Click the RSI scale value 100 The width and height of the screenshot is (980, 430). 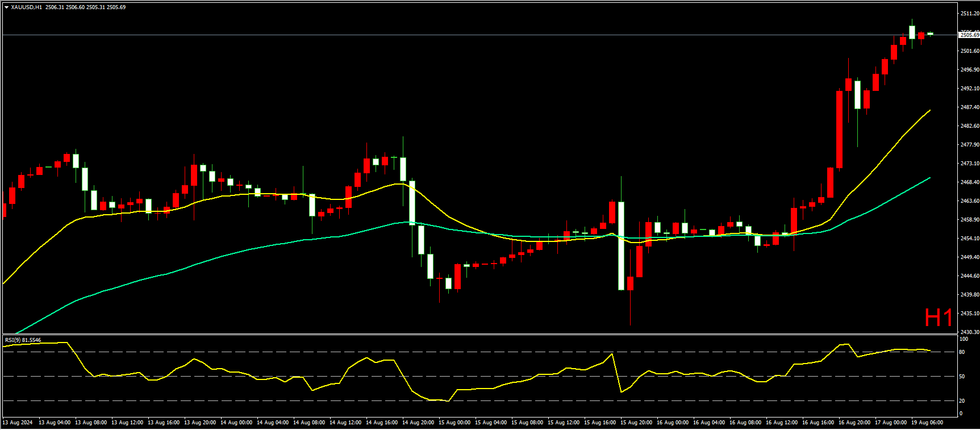pos(964,339)
